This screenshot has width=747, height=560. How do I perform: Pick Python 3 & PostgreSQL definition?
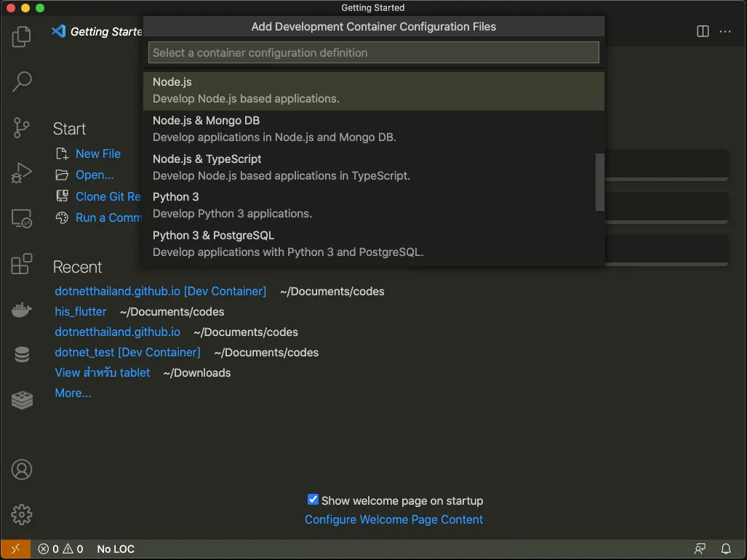(374, 244)
